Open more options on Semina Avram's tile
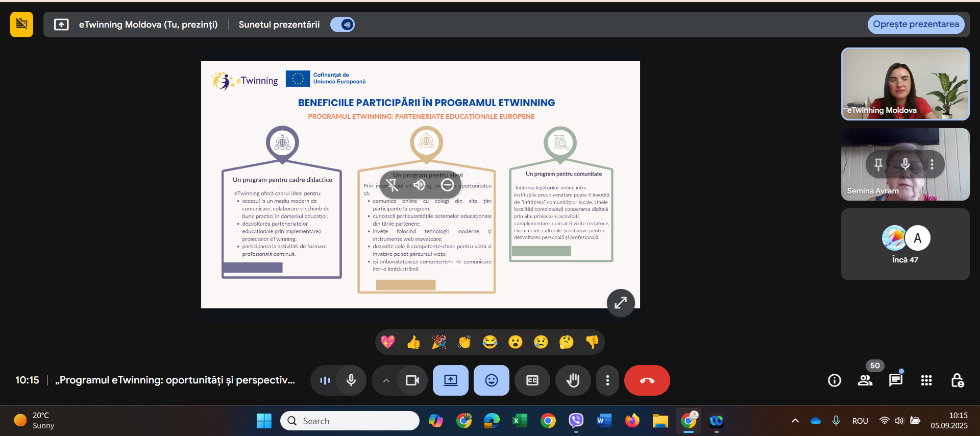Image resolution: width=980 pixels, height=436 pixels. [932, 164]
